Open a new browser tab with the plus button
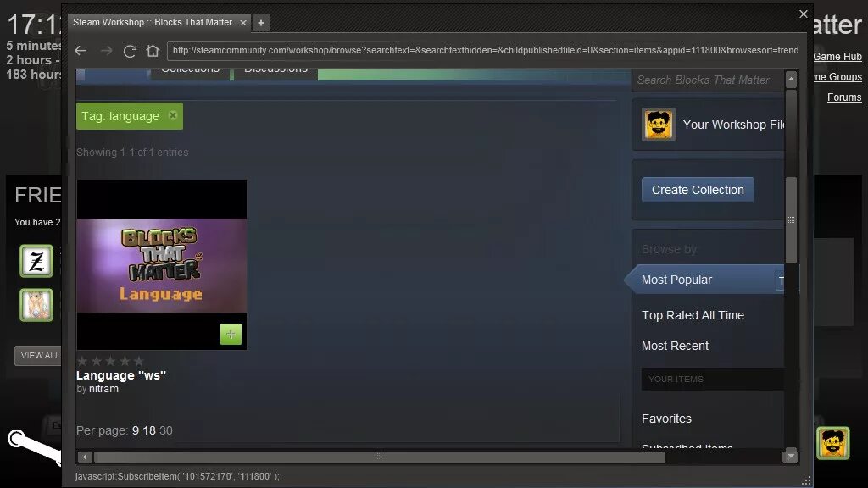 [x=260, y=22]
